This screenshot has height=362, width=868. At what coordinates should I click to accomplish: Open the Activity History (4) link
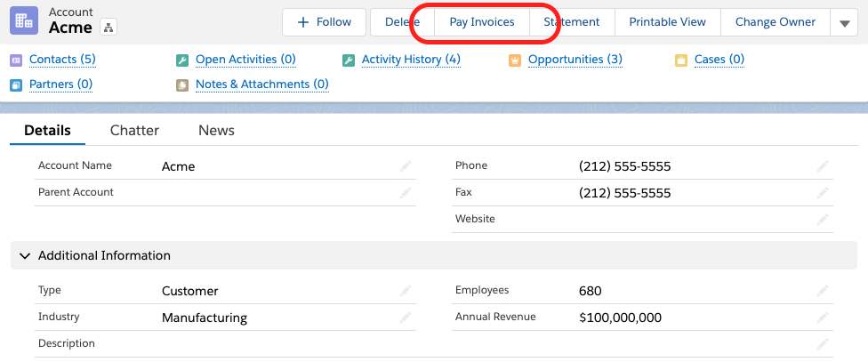tap(411, 60)
